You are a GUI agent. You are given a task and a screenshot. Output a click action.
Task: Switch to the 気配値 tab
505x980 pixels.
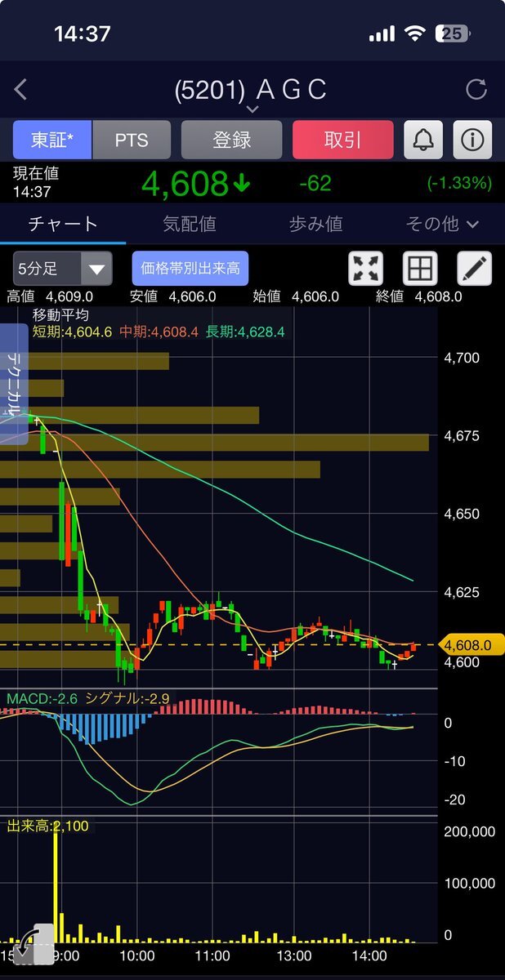coord(190,224)
